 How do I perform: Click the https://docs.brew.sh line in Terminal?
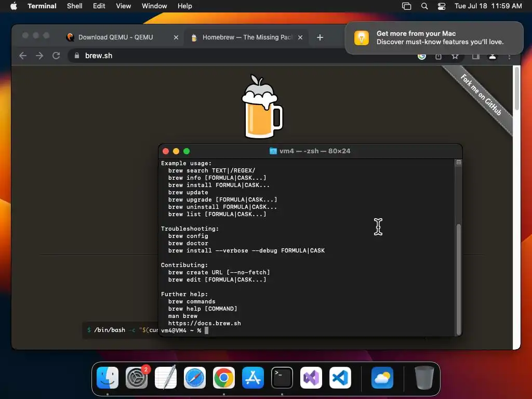click(x=205, y=323)
